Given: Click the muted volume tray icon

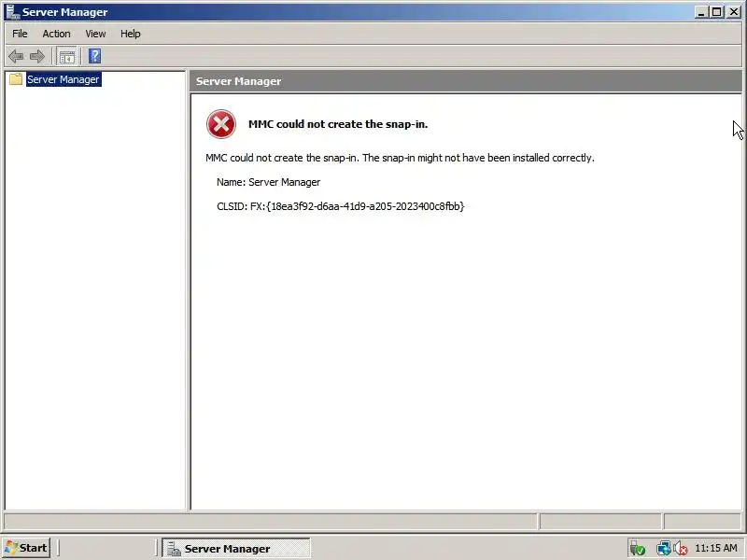Looking at the screenshot, I should pyautogui.click(x=681, y=548).
